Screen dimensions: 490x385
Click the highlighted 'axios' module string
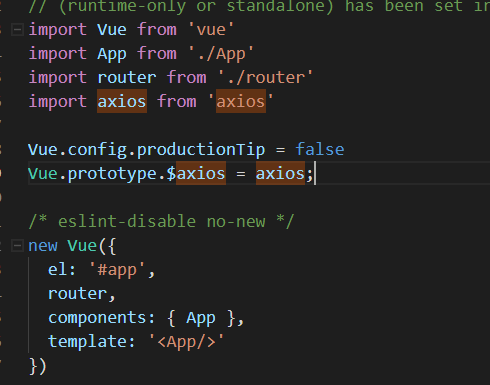pyautogui.click(x=241, y=101)
